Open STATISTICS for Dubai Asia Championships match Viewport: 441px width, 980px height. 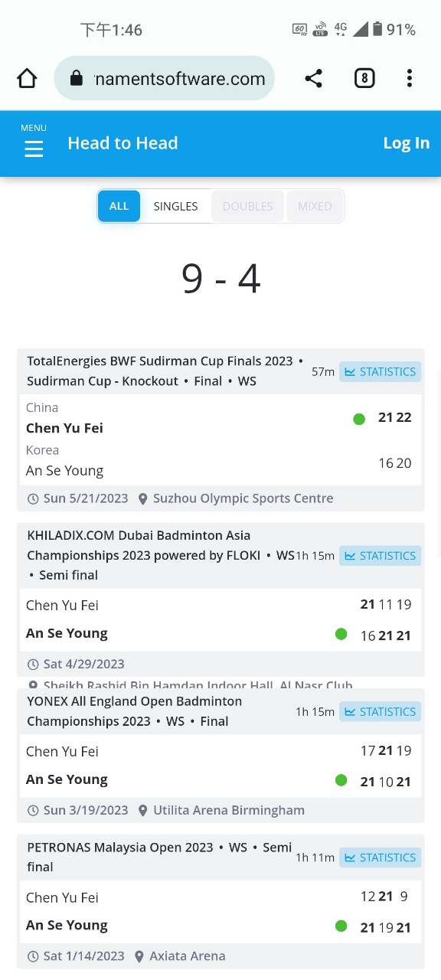coord(381,555)
